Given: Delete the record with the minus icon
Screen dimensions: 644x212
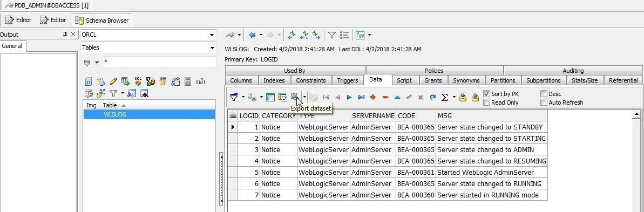Looking at the screenshot, I should 385,97.
